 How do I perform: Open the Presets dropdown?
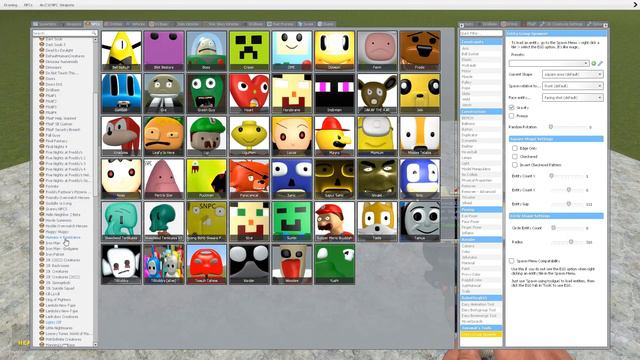[549, 63]
